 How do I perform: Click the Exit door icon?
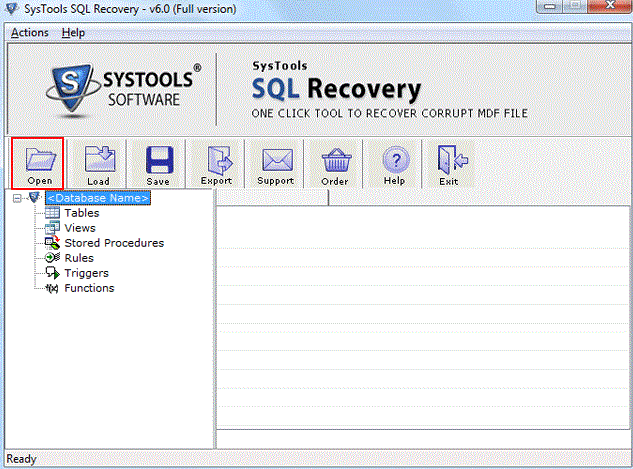(452, 160)
